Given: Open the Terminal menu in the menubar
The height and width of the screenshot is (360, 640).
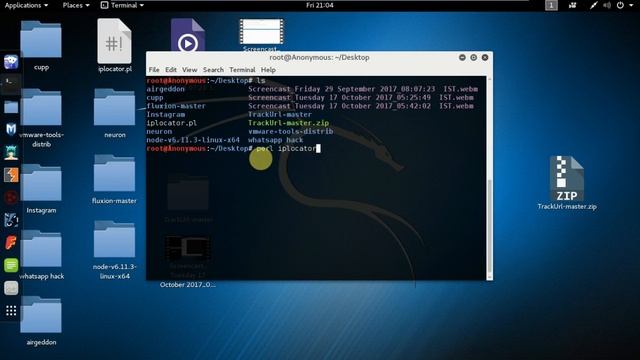Looking at the screenshot, I should coord(242,70).
